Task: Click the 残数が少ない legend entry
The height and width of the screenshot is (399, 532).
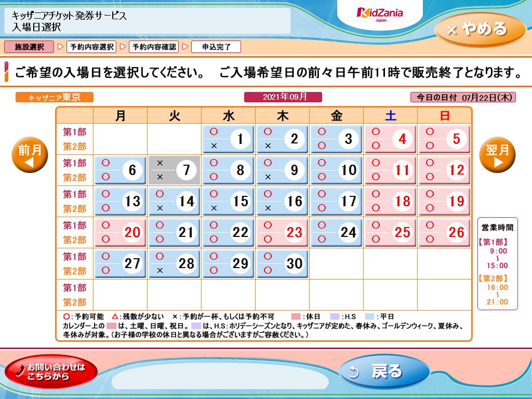Action: click(138, 316)
